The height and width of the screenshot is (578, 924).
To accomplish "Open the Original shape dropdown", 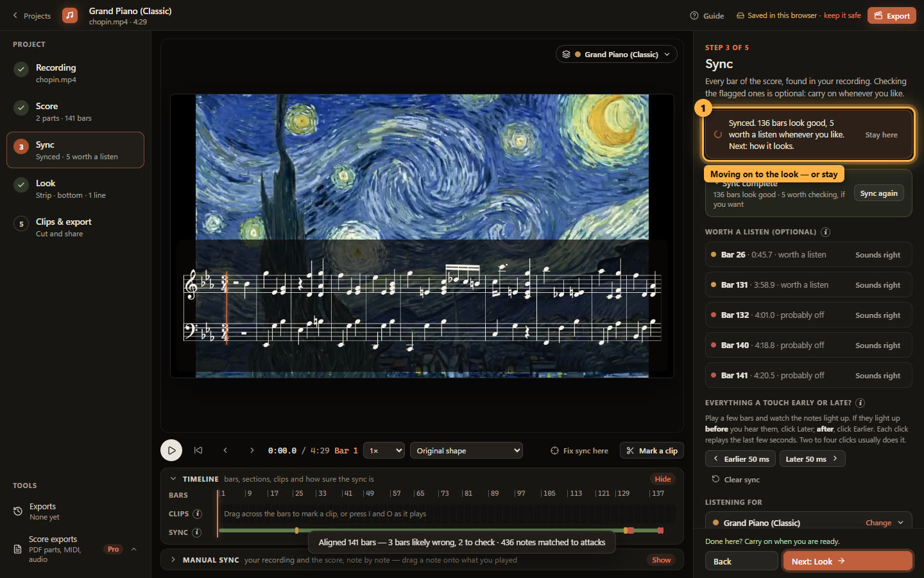I will [466, 450].
